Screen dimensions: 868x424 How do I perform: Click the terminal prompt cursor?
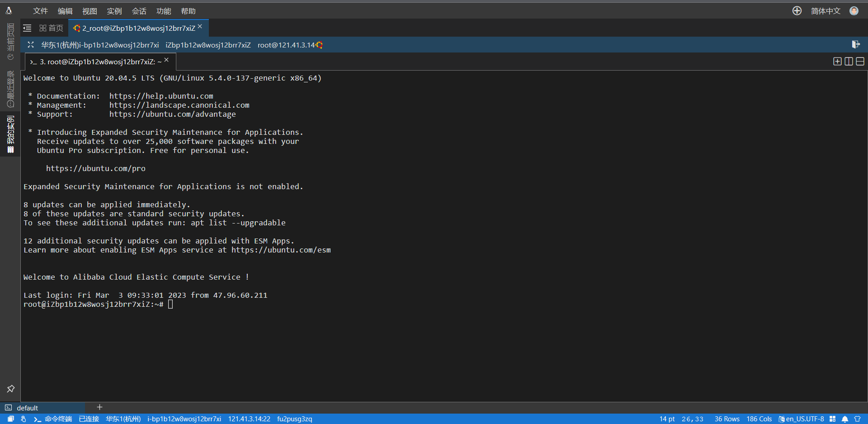pyautogui.click(x=170, y=304)
